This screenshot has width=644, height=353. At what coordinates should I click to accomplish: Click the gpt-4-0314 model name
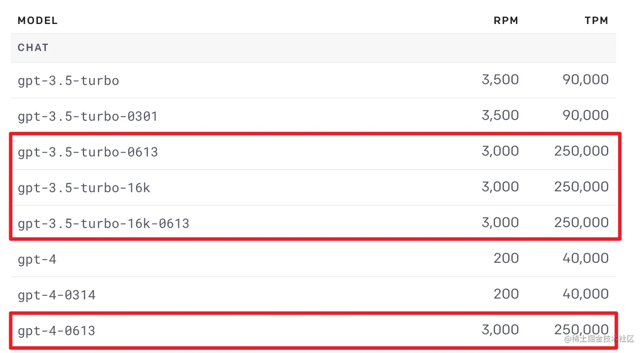click(57, 295)
